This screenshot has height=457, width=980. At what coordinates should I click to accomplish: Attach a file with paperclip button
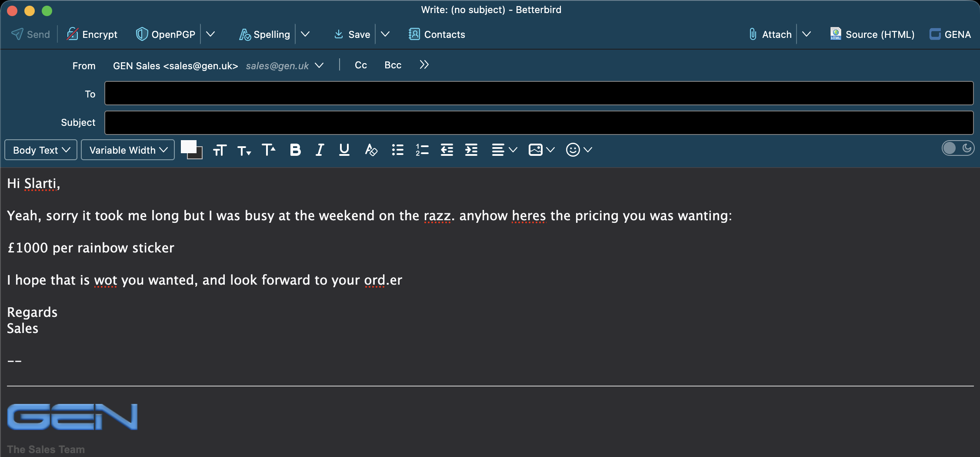(770, 34)
